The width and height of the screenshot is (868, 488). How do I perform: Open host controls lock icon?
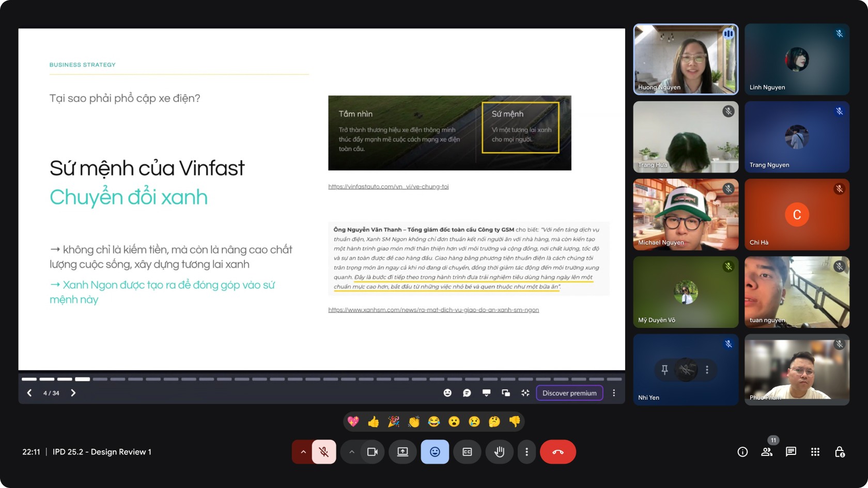[x=840, y=452]
